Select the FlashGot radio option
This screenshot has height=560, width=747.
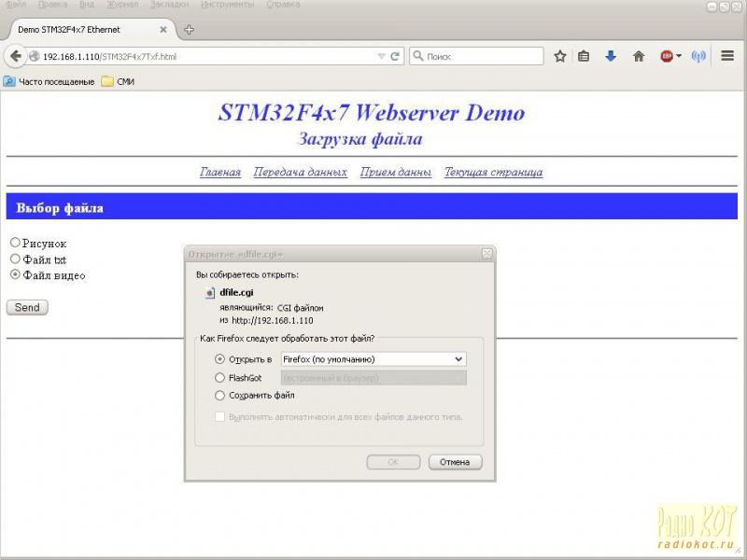click(x=220, y=378)
